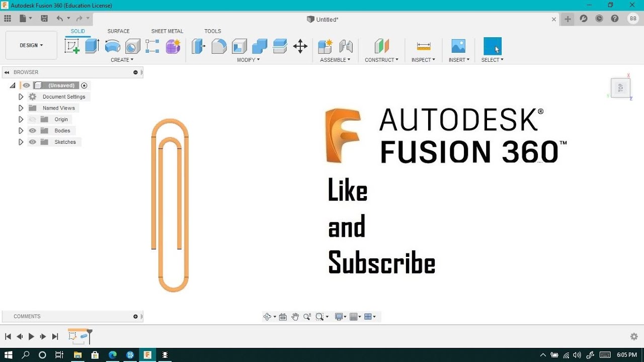Image resolution: width=644 pixels, height=362 pixels.
Task: Open the Extensions icon
Action: coord(584,19)
